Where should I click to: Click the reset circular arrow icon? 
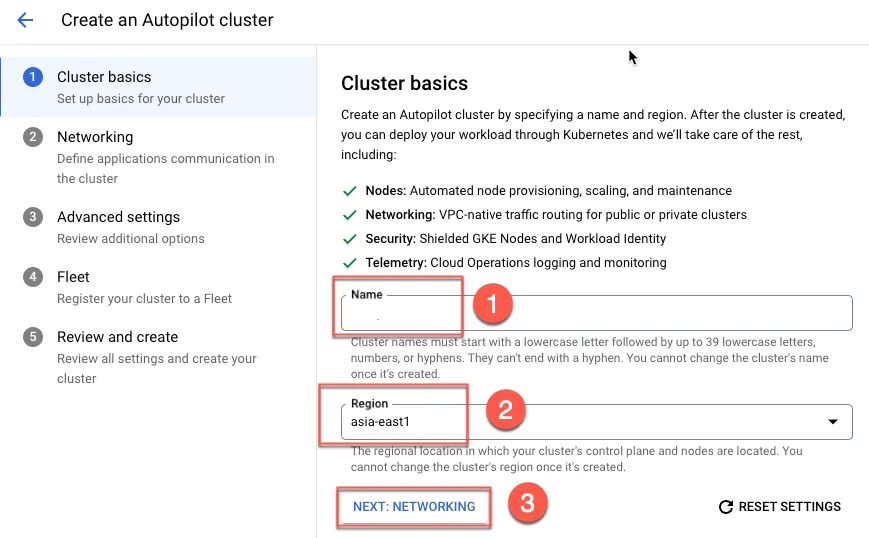coord(725,507)
